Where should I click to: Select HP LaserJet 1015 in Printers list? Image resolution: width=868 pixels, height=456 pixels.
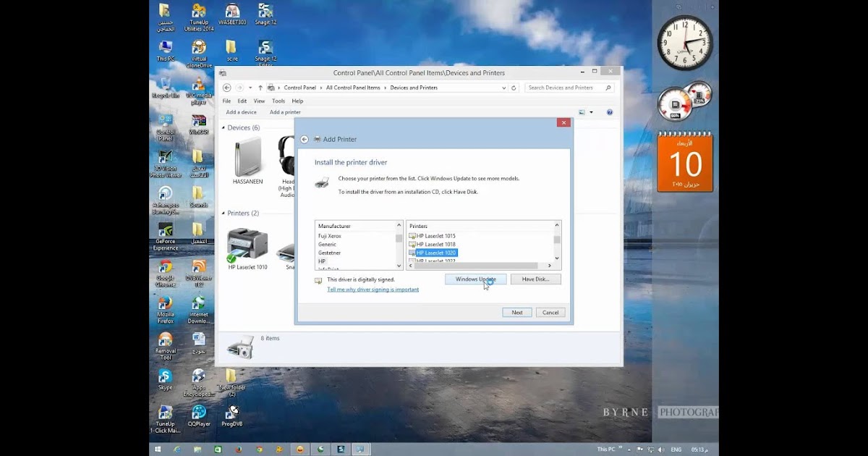pos(433,236)
